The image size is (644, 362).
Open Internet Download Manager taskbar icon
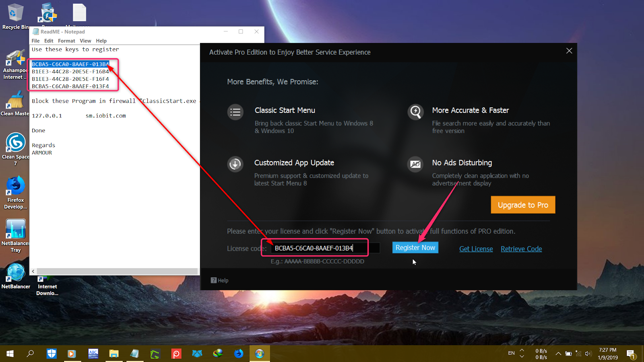pyautogui.click(x=218, y=354)
